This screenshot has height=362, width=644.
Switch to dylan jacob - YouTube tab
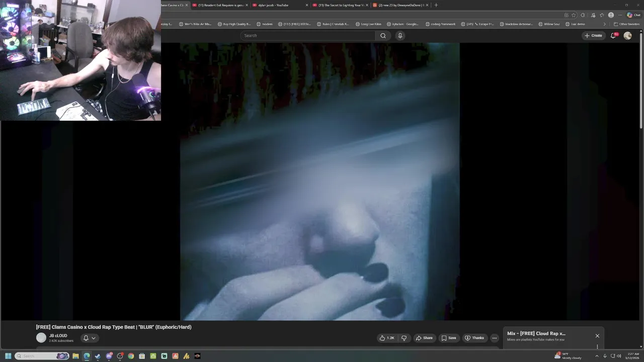click(280, 5)
